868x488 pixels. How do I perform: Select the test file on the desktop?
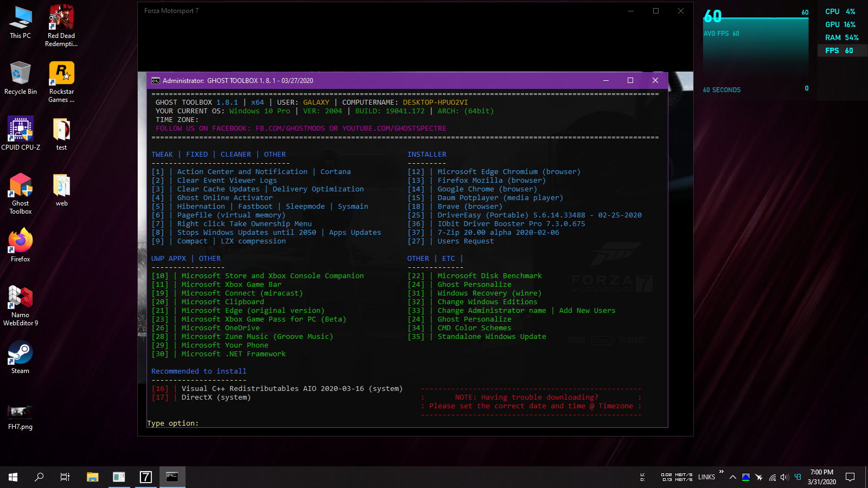[x=61, y=134]
